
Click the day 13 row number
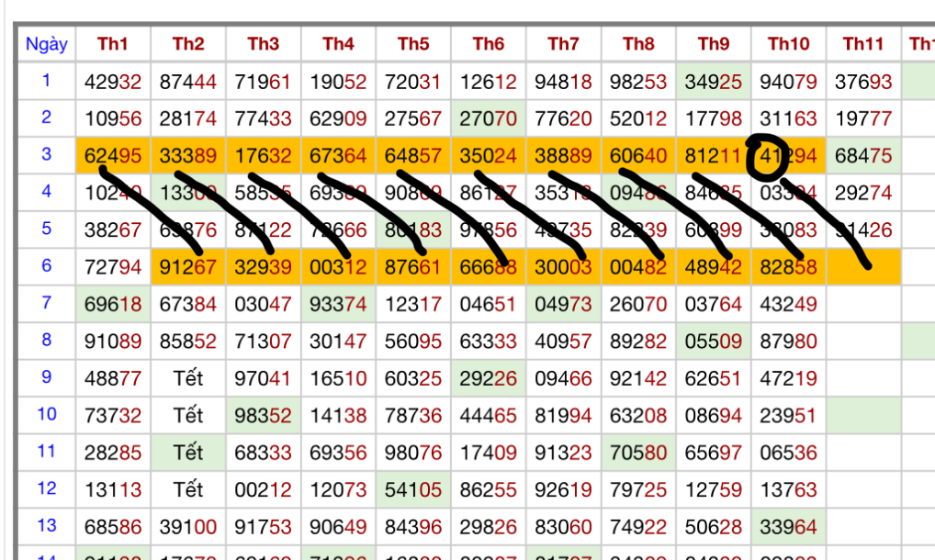[46, 526]
